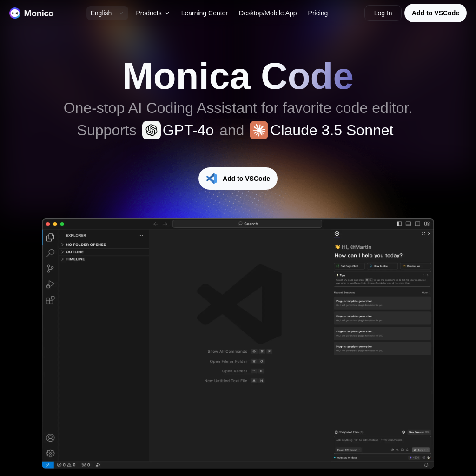Click the blue remote window status bar icon
Screen dimensions: 476x476
48,465
